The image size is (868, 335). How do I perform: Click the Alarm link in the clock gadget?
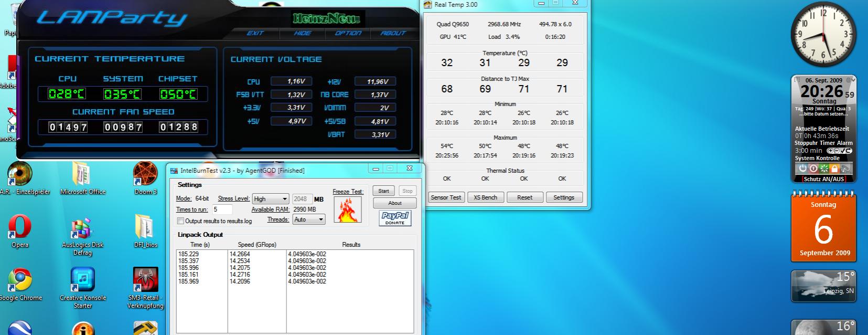click(x=845, y=143)
